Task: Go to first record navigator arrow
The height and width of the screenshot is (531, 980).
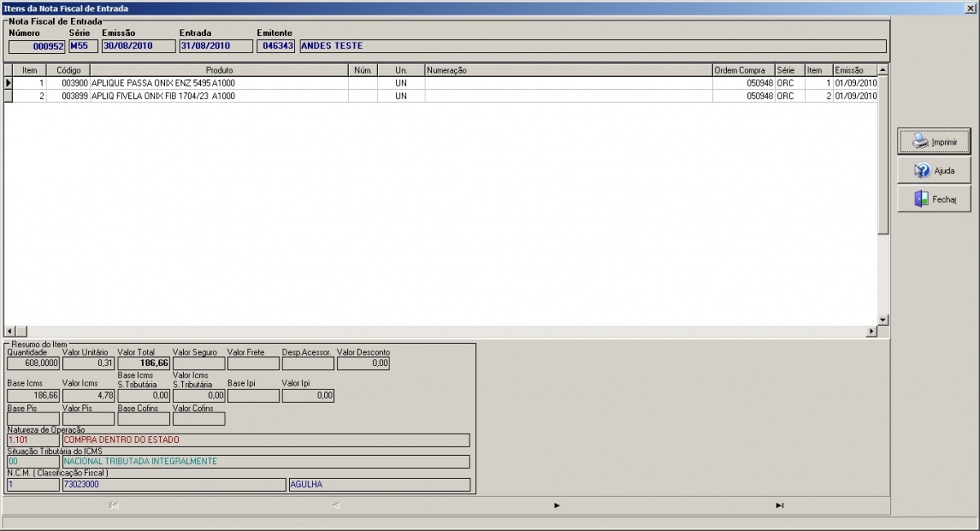Action: coord(114,506)
